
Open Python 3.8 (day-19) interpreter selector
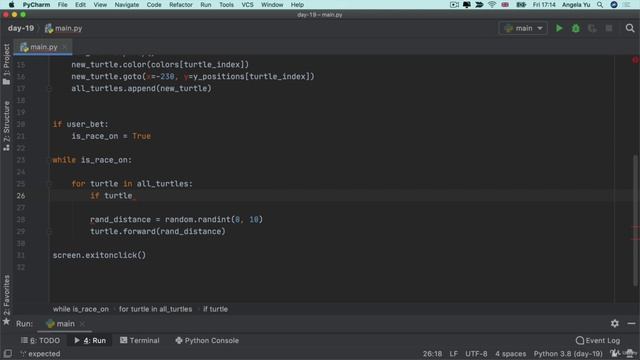(568, 353)
